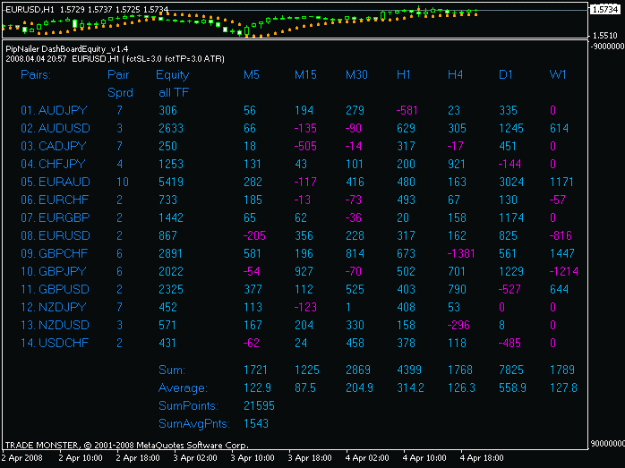The image size is (625, 468).
Task: Click the H1 timeframe column header
Action: [403, 75]
